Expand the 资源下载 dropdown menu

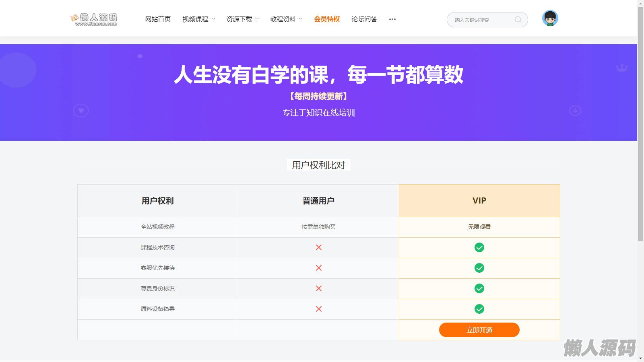coord(243,19)
